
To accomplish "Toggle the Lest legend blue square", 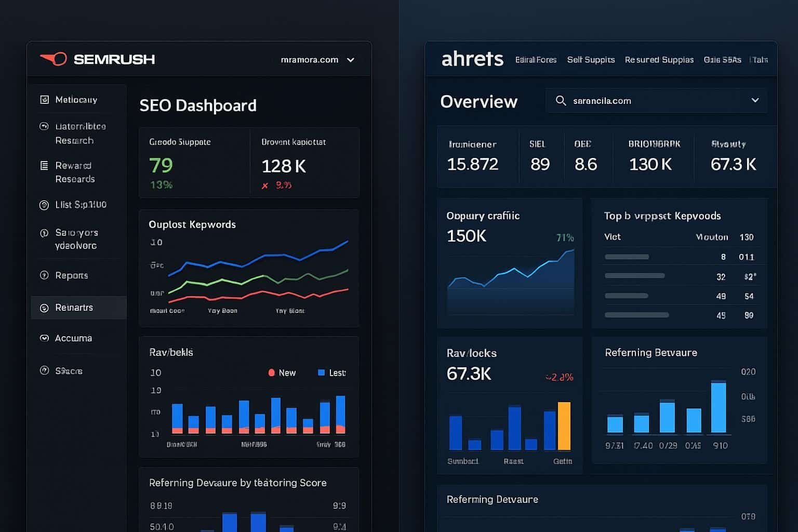I will point(321,373).
